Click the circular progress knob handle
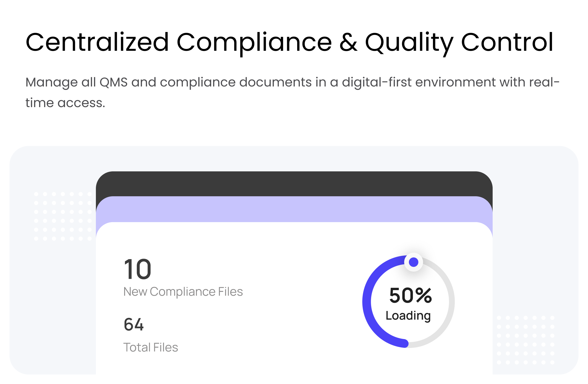 (413, 262)
